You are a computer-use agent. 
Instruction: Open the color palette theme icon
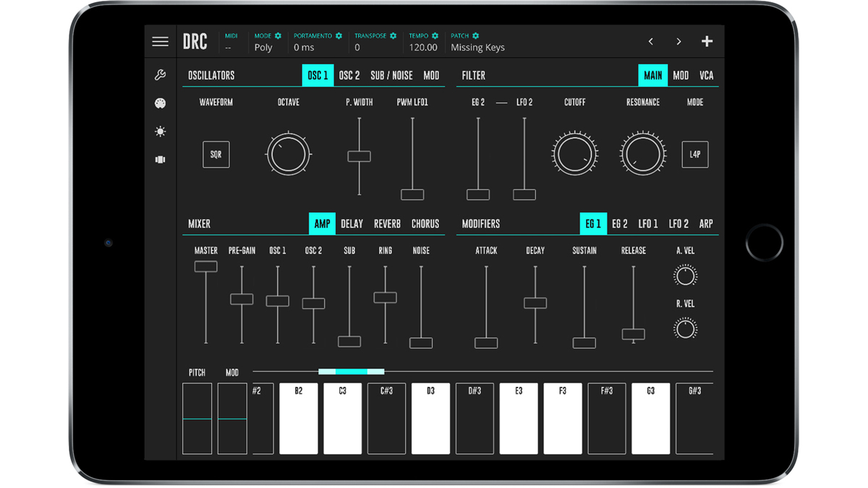[x=161, y=103]
